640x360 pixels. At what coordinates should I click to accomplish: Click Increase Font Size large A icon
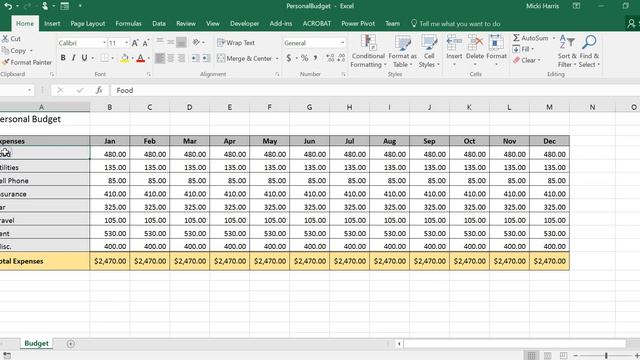(135, 43)
